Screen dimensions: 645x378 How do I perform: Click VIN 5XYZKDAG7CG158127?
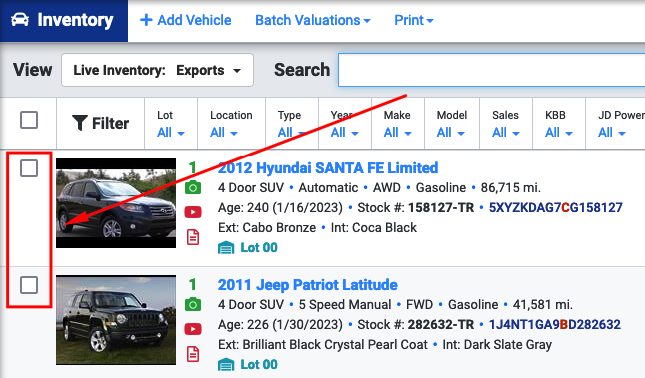click(555, 207)
